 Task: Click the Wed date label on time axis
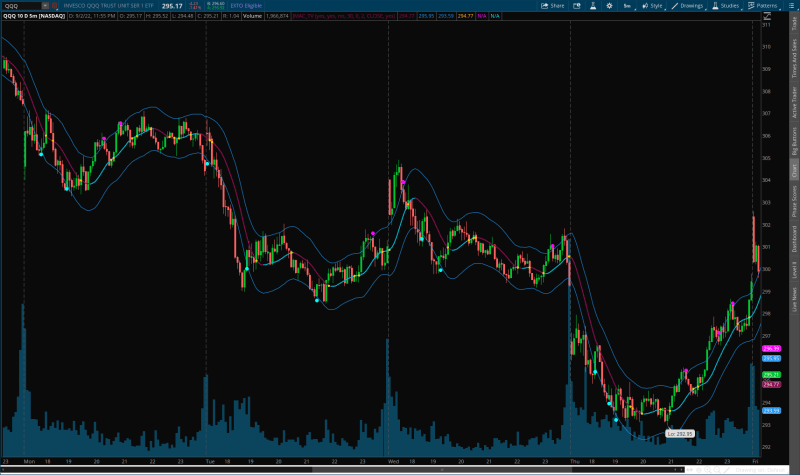point(393,461)
